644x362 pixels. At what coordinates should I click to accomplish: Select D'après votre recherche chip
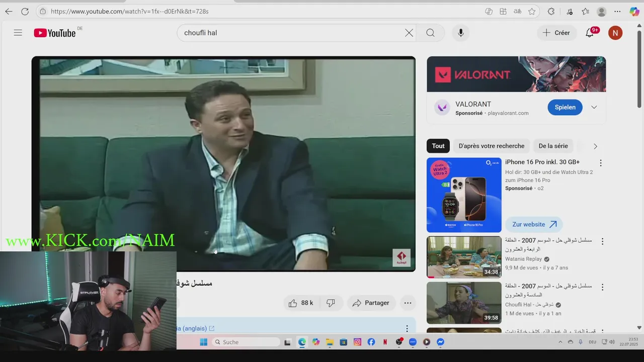492,146
